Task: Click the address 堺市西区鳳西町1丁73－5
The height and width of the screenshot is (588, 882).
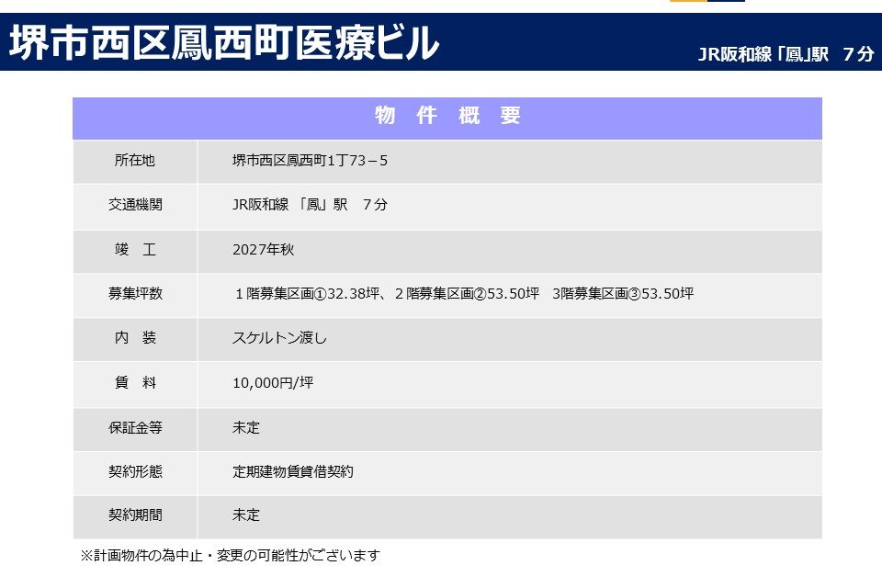Action: click(x=311, y=161)
